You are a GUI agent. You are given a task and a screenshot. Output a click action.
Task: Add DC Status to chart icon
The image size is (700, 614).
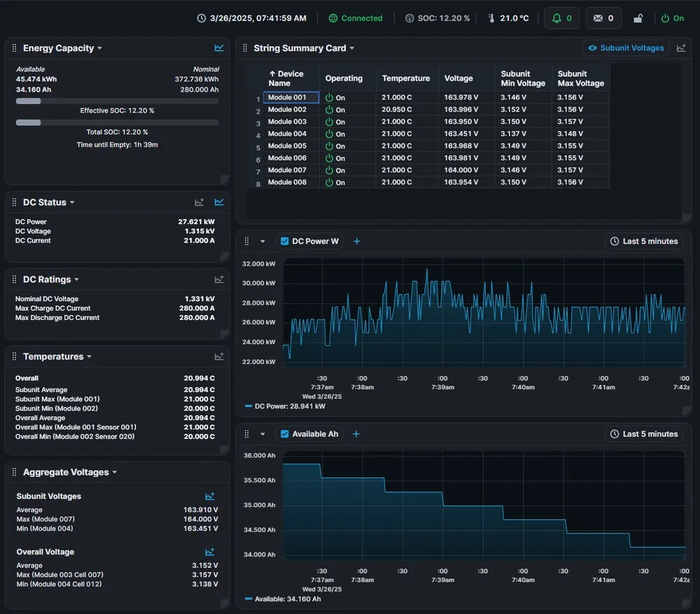(199, 202)
